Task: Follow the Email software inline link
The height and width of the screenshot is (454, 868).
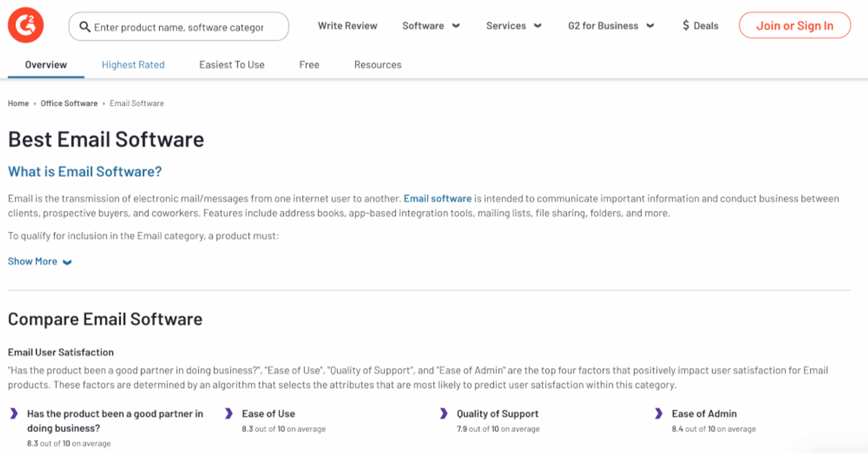Action: click(437, 199)
